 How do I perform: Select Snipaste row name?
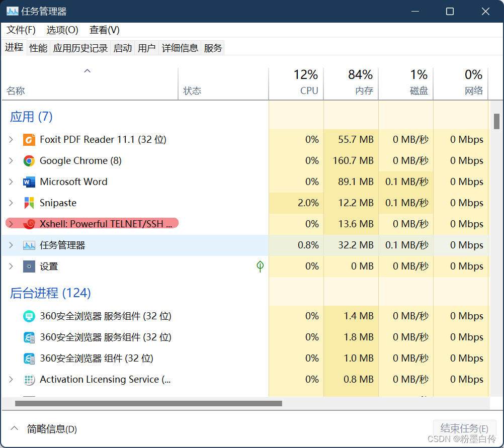pos(58,203)
